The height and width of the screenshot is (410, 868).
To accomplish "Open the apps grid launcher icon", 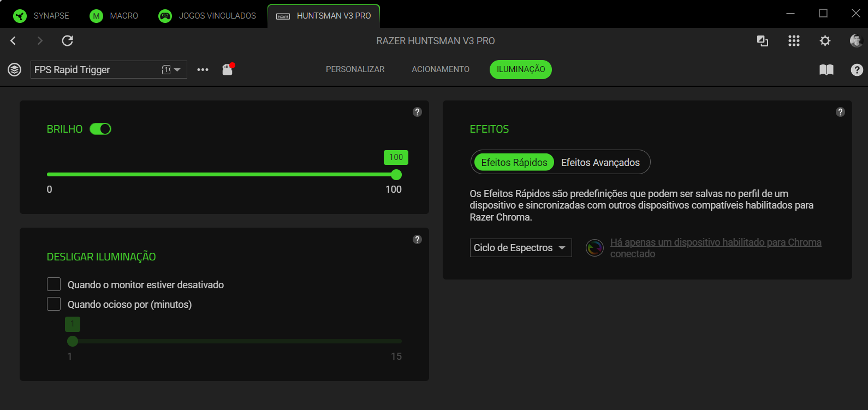I will coord(794,41).
